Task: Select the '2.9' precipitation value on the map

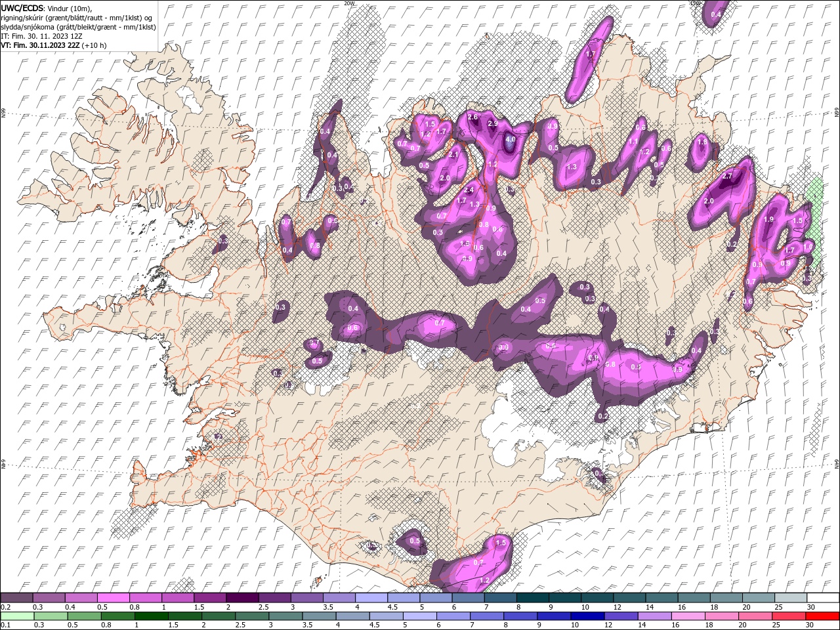Action: 493,123
